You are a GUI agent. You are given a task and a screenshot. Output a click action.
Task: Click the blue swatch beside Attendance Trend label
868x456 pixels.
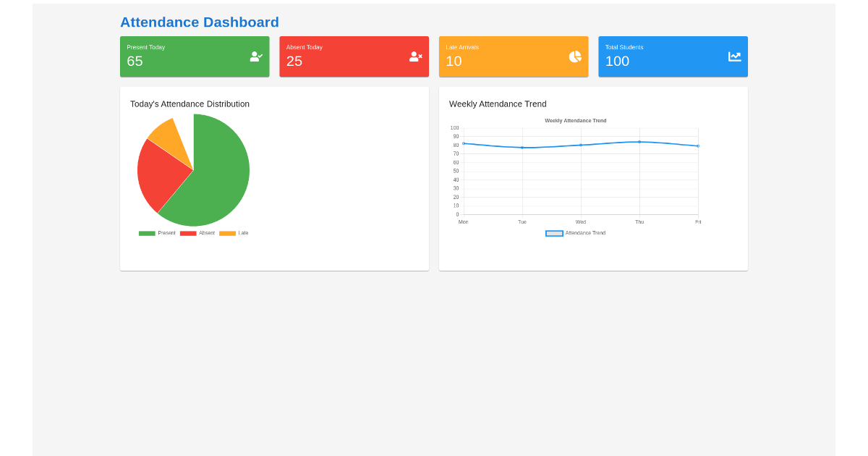554,233
